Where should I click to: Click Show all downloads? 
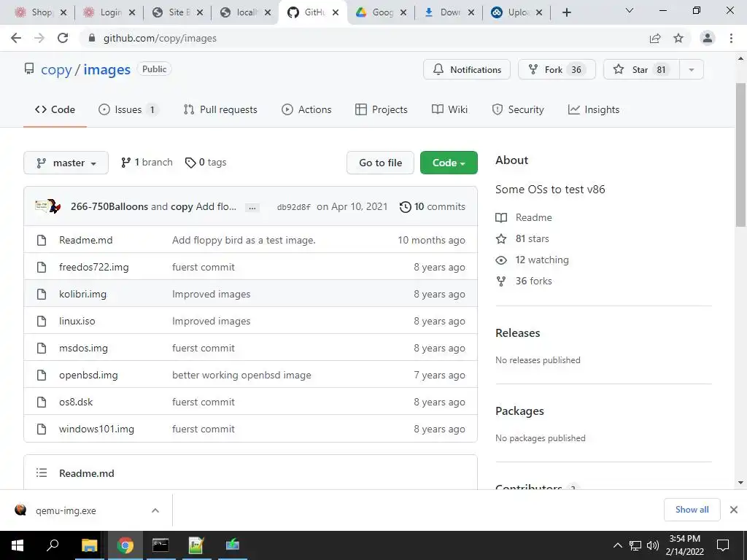pos(692,510)
